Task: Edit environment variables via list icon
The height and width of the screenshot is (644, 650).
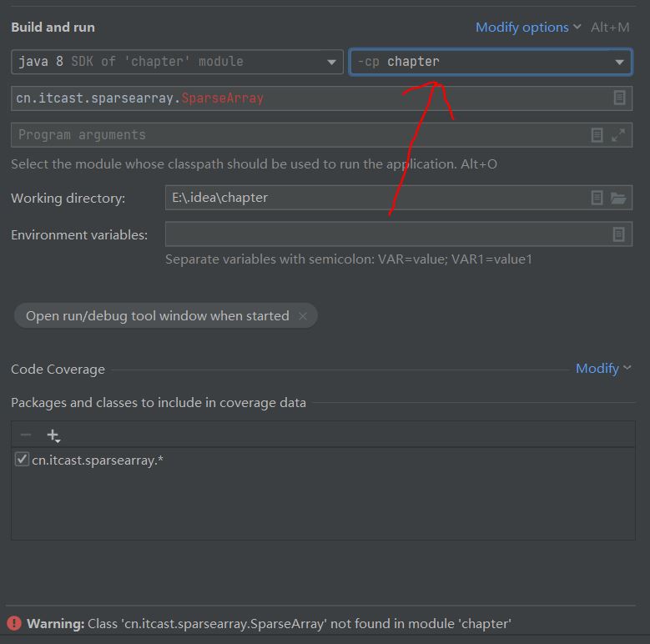Action: pyautogui.click(x=618, y=234)
